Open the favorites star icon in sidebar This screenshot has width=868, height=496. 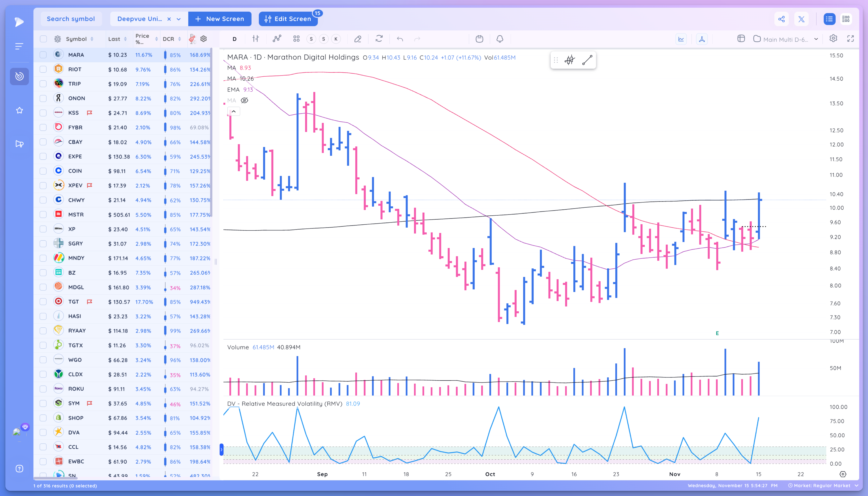(x=19, y=110)
